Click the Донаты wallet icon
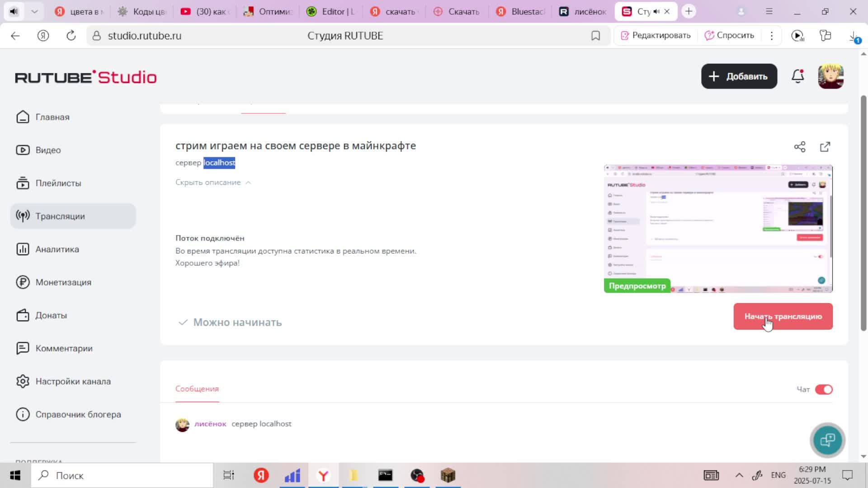Screen dimensions: 868x488 23,315
